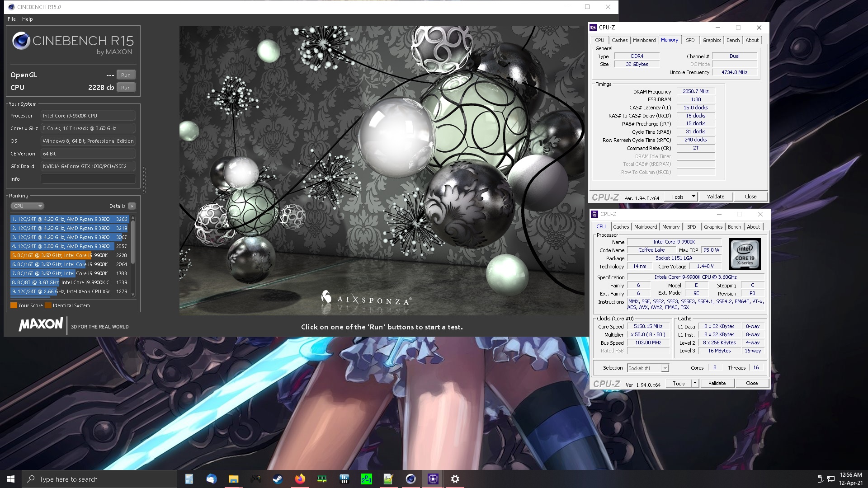Screen dimensions: 868x488
Task: Open Thunderbird mail from the taskbar
Action: [x=211, y=479]
